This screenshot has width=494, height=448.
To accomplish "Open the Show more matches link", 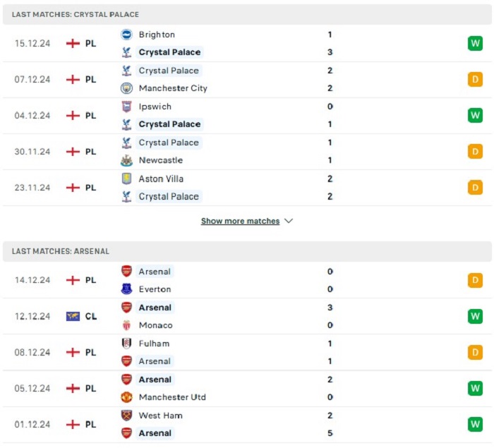I will point(241,221).
